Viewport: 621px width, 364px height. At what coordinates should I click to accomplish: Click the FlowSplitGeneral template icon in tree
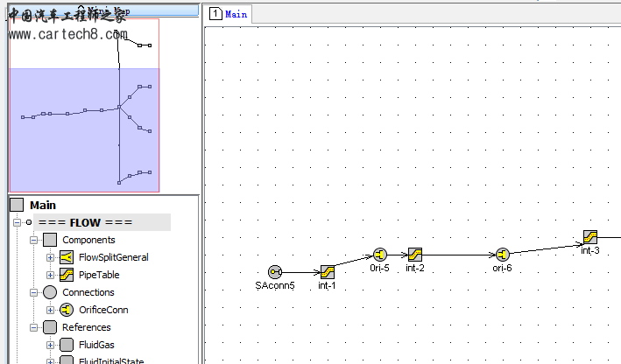click(67, 257)
